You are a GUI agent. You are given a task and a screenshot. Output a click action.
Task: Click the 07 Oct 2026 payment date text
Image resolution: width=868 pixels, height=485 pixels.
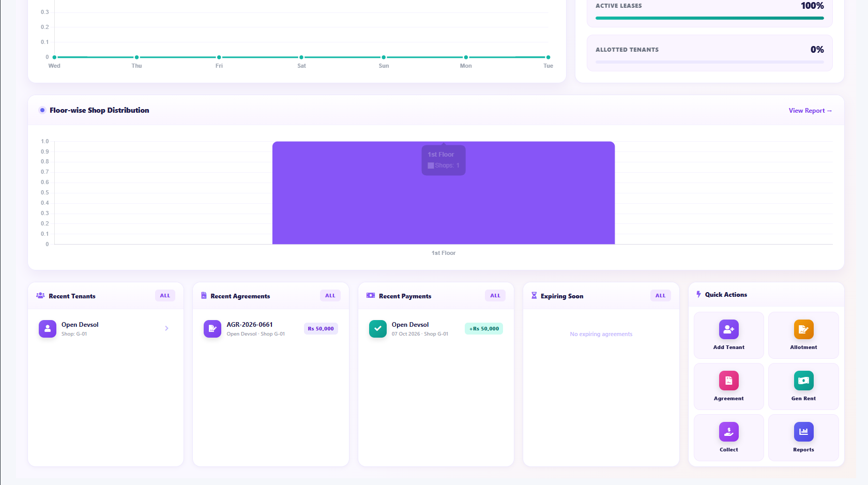[x=406, y=334]
